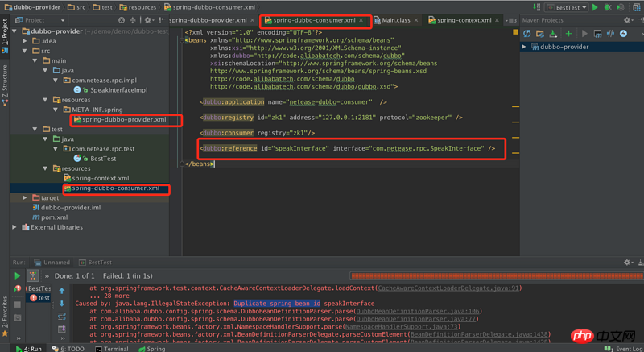Screen dimensions: 644x352
Task: Download Maven sources and documentation
Action: (553, 34)
